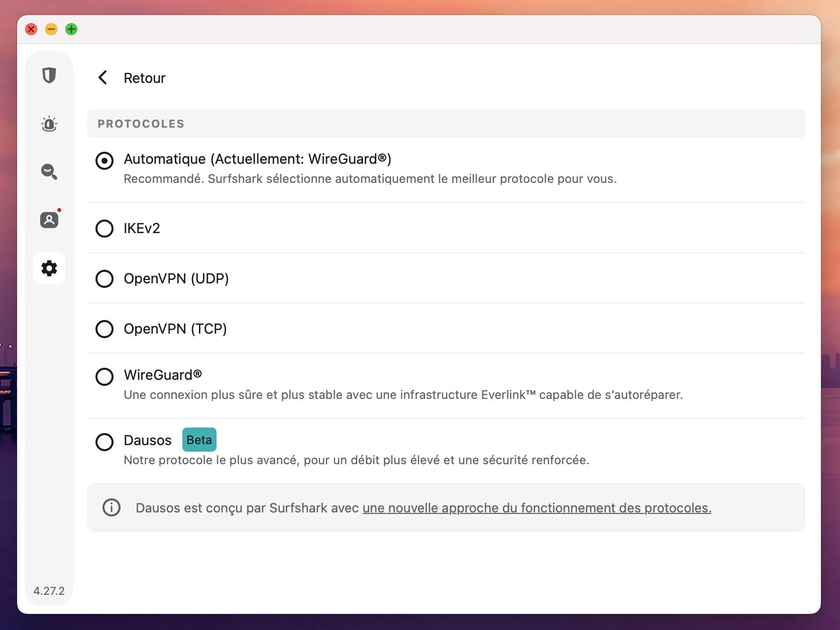This screenshot has height=630, width=840.
Task: Select WireGuard® radio button
Action: pyautogui.click(x=104, y=376)
